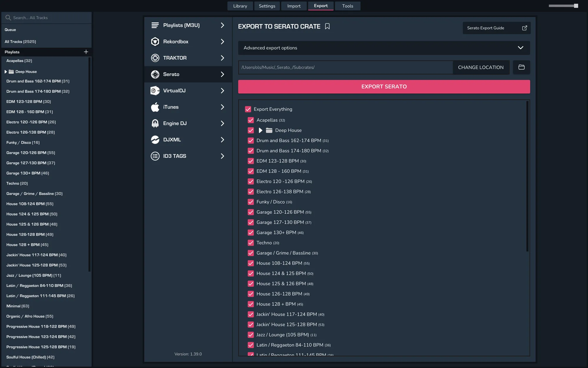Screen dimensions: 588x368
Task: Click the TRAKTOR logo icon
Action: pos(155,58)
